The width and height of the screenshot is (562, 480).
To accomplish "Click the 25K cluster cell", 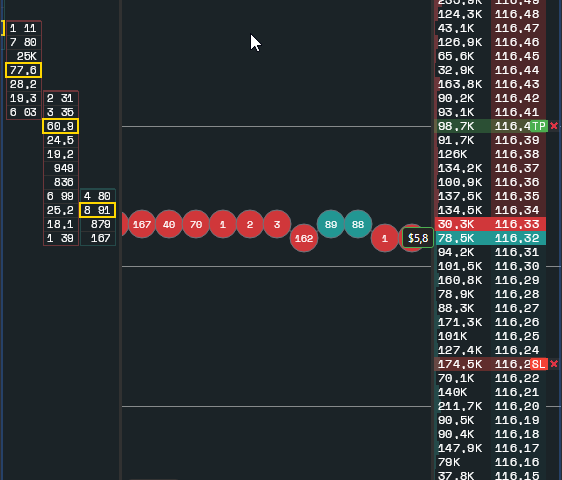I will pos(23,56).
